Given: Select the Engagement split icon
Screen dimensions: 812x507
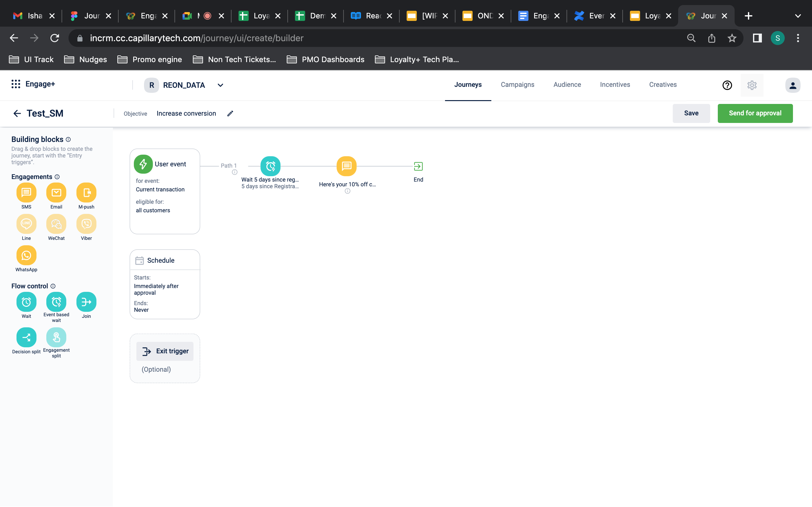Looking at the screenshot, I should (57, 337).
